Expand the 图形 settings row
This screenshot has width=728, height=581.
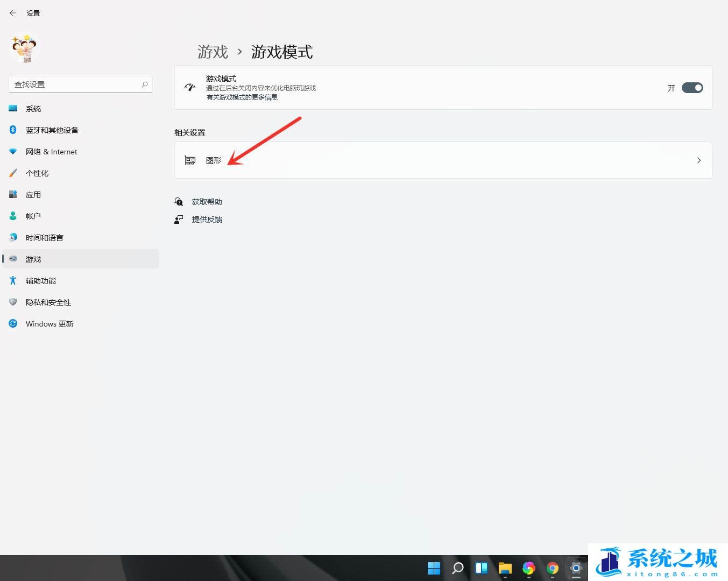(443, 160)
